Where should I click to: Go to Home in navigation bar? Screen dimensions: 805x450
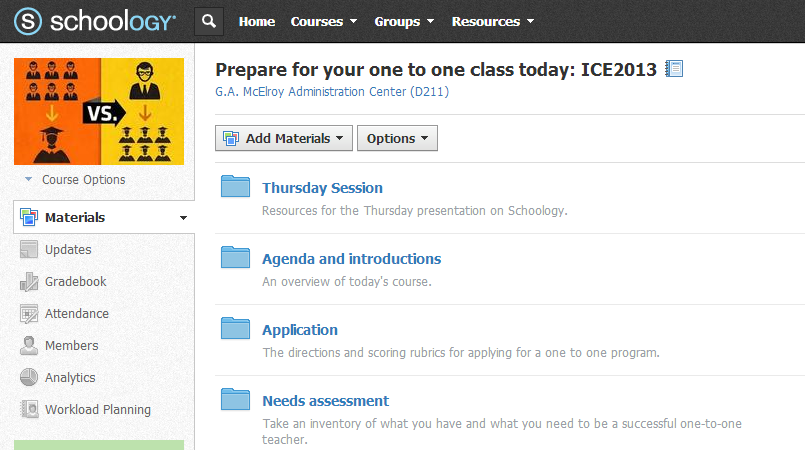point(257,21)
